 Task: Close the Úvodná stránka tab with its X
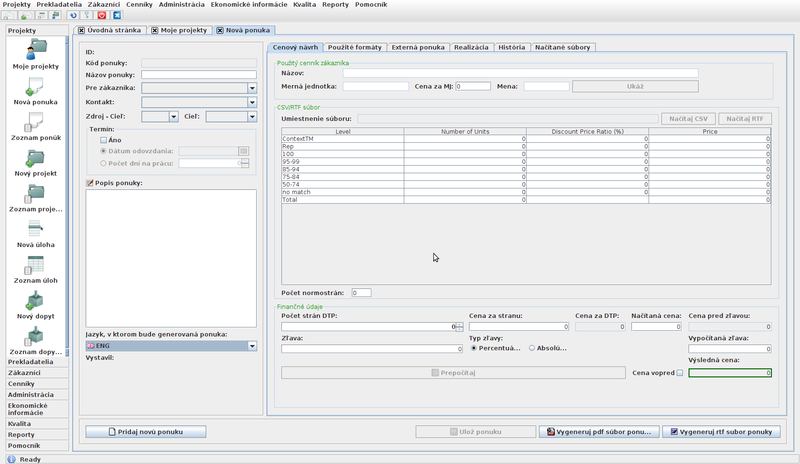tap(81, 31)
